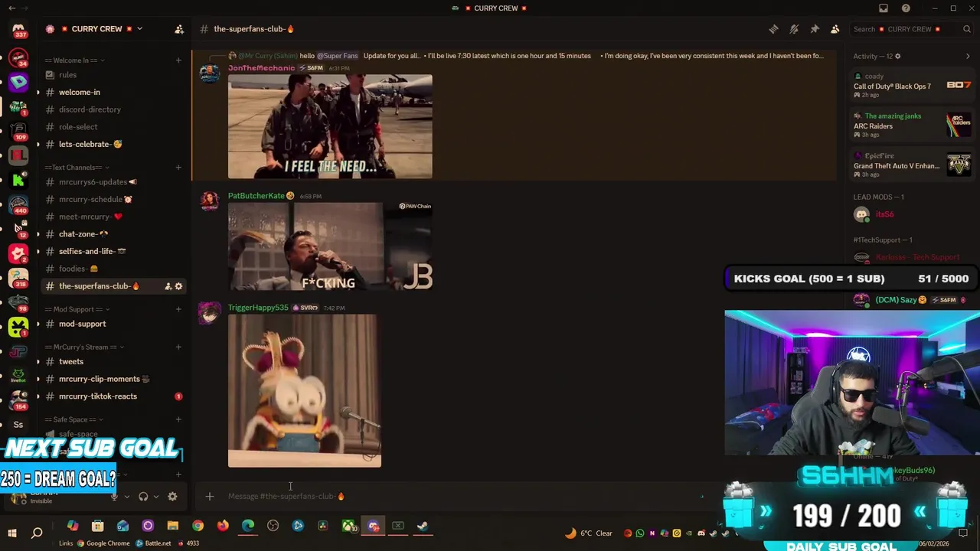Collapse the Safe Space category
Image resolution: width=980 pixels, height=551 pixels.
[x=74, y=419]
